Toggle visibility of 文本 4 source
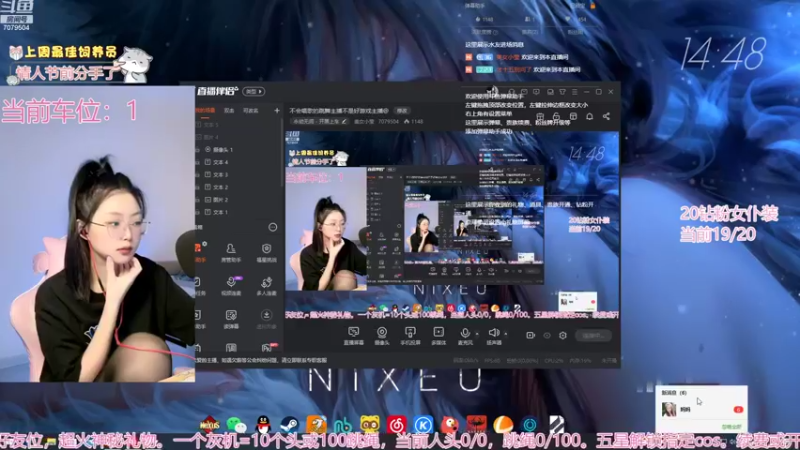 coord(198,162)
